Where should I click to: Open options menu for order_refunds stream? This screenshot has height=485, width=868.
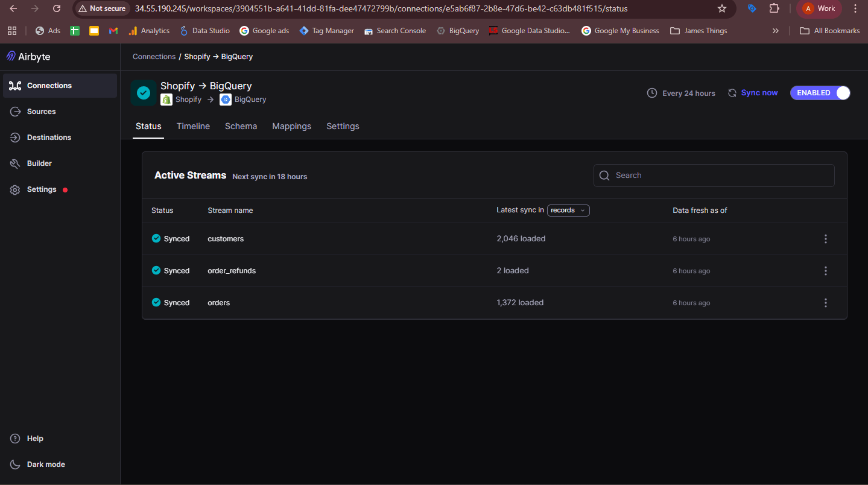[826, 271]
